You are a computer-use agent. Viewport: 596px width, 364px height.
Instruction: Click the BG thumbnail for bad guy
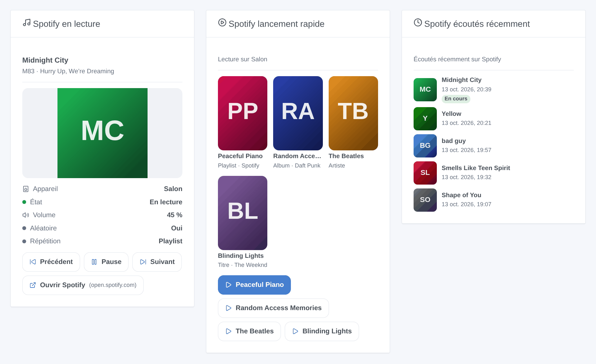425,146
